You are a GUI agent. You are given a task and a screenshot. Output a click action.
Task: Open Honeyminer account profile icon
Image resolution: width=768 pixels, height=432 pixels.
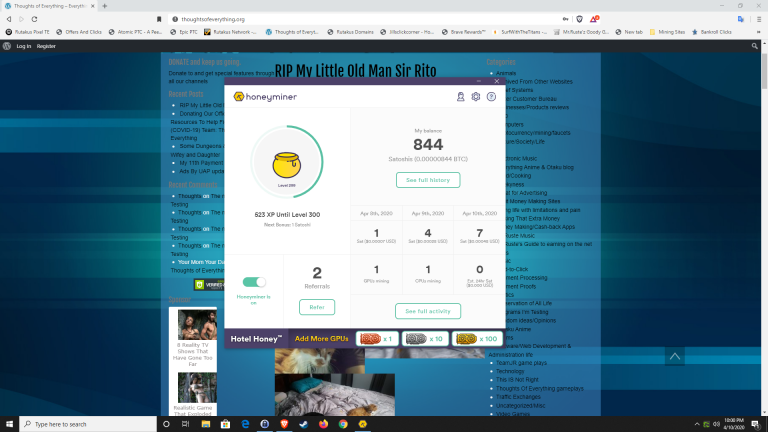point(460,96)
